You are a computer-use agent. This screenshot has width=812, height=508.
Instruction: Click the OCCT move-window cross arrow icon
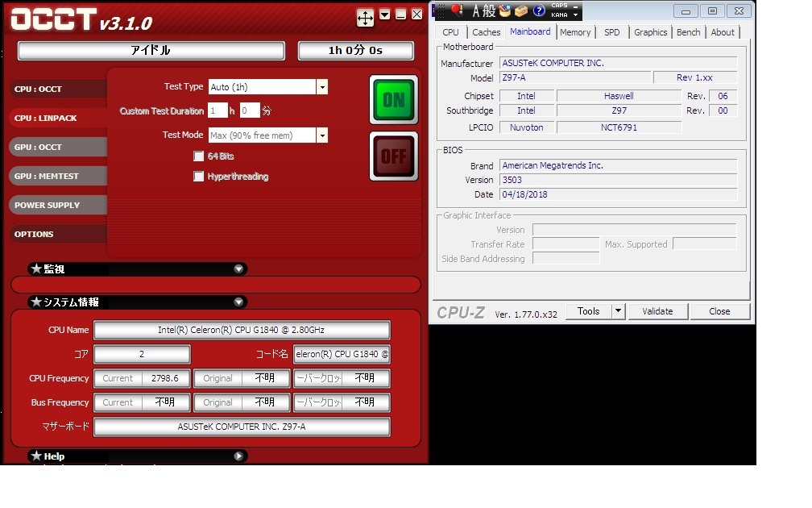click(365, 18)
